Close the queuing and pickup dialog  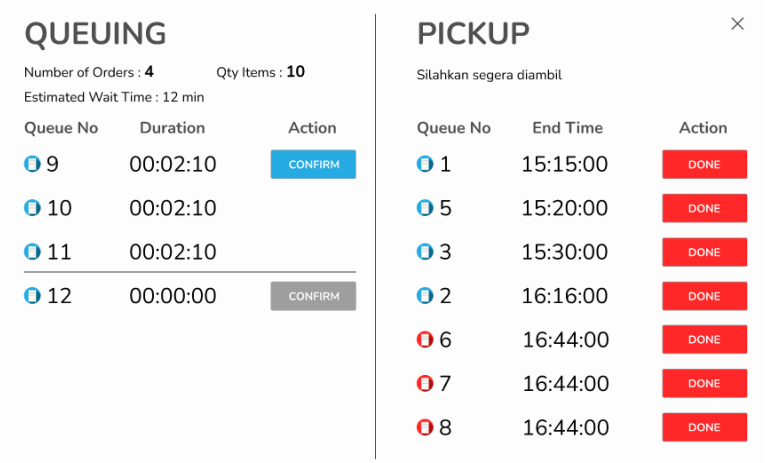[x=737, y=24]
